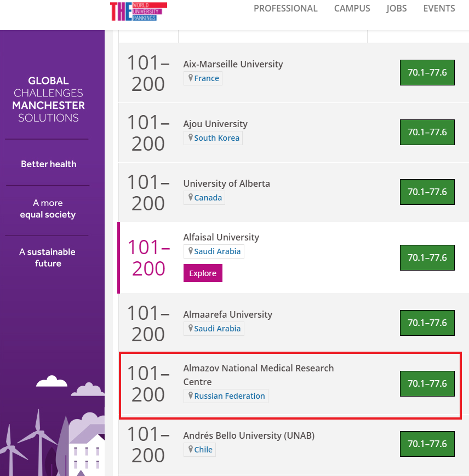Click the THE World University Rankings logo
This screenshot has width=469, height=476.
click(138, 11)
